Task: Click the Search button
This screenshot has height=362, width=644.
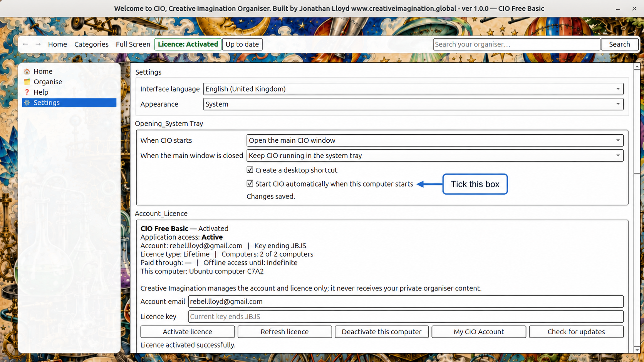Action: click(619, 44)
